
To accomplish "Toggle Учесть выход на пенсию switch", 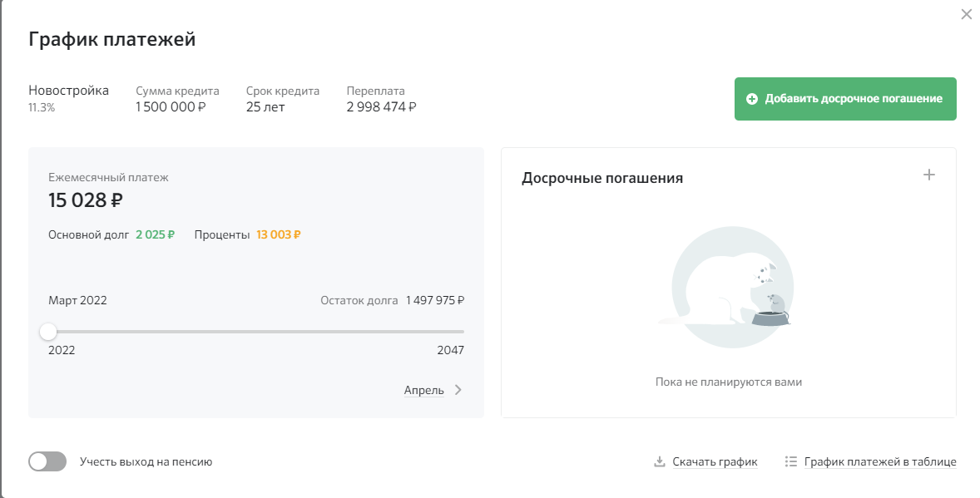I will coord(47,461).
